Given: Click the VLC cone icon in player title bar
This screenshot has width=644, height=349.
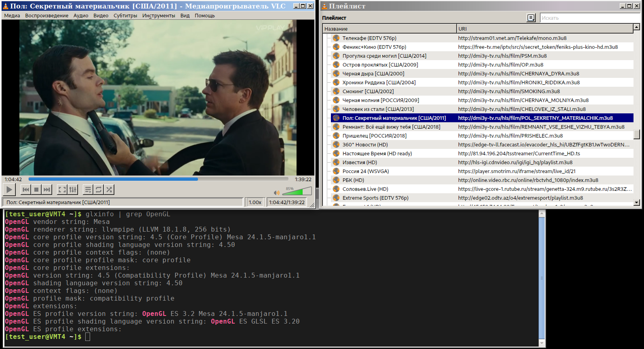Looking at the screenshot, I should (x=6, y=6).
